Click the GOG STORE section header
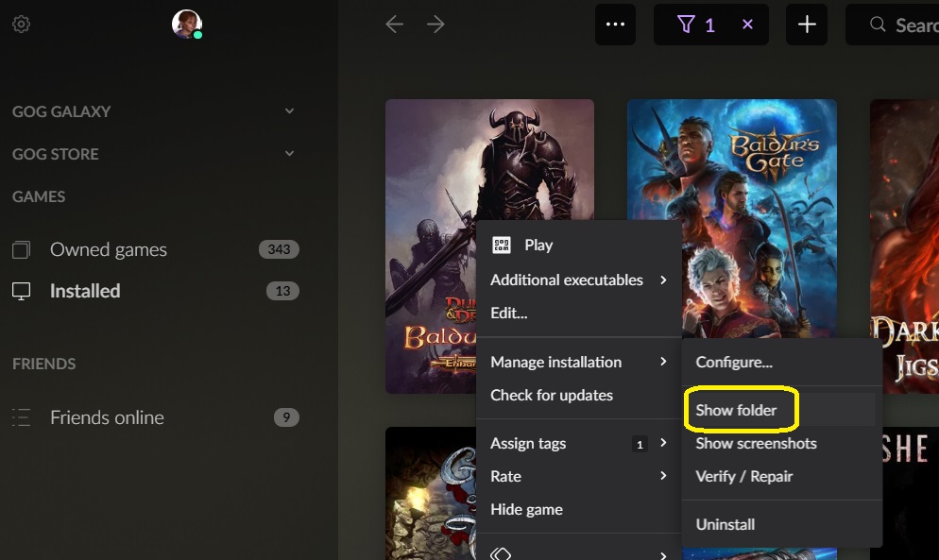This screenshot has width=939, height=560. point(56,155)
